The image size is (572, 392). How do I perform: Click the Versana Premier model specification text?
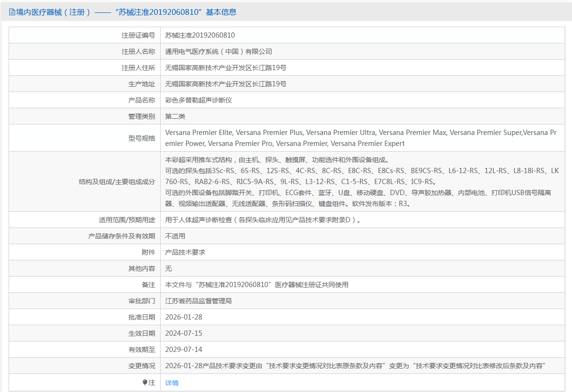pos(360,138)
